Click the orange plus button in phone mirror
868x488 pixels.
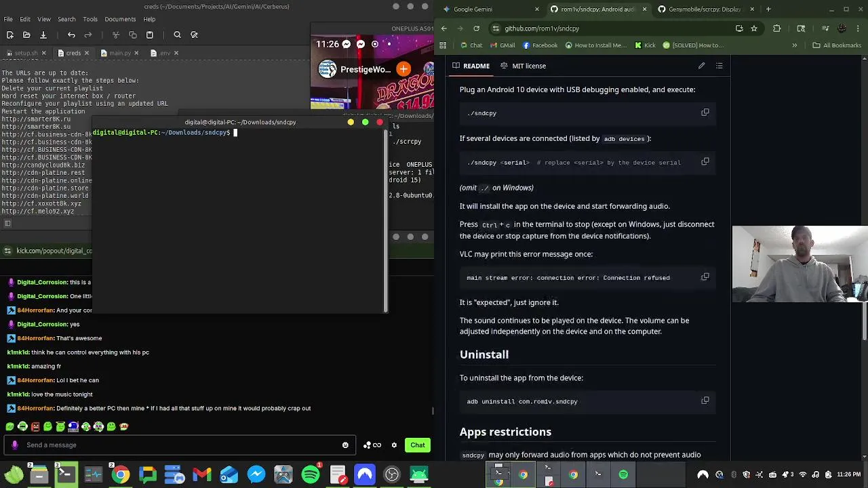click(x=403, y=69)
